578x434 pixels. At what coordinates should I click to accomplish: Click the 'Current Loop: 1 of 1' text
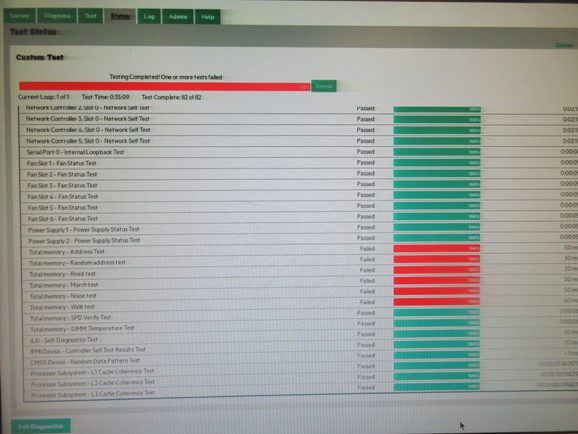(43, 97)
